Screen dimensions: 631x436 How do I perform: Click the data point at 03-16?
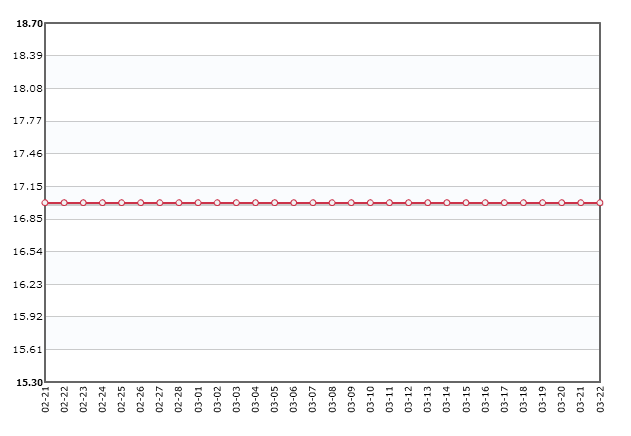pyautogui.click(x=485, y=203)
